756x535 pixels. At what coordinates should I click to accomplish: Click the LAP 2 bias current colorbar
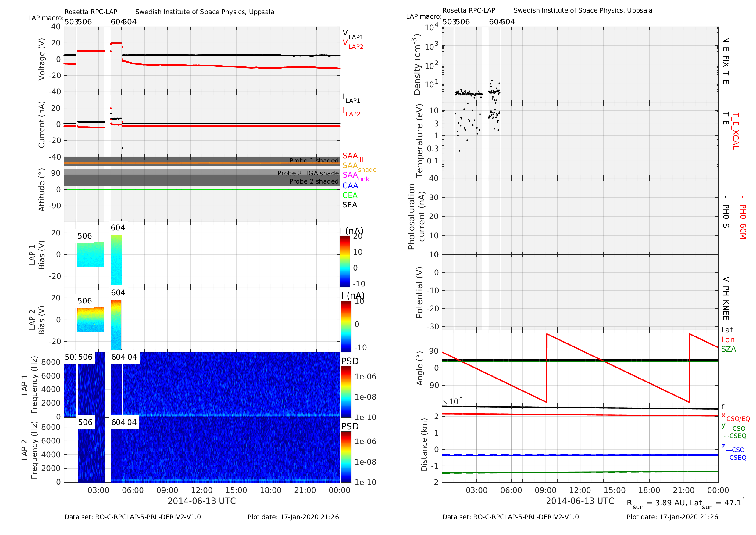(346, 326)
